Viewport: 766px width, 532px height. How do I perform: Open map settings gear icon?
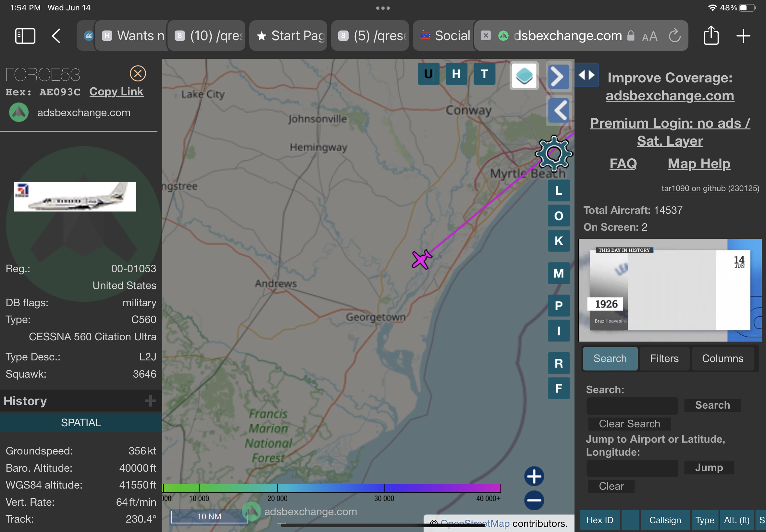point(554,154)
